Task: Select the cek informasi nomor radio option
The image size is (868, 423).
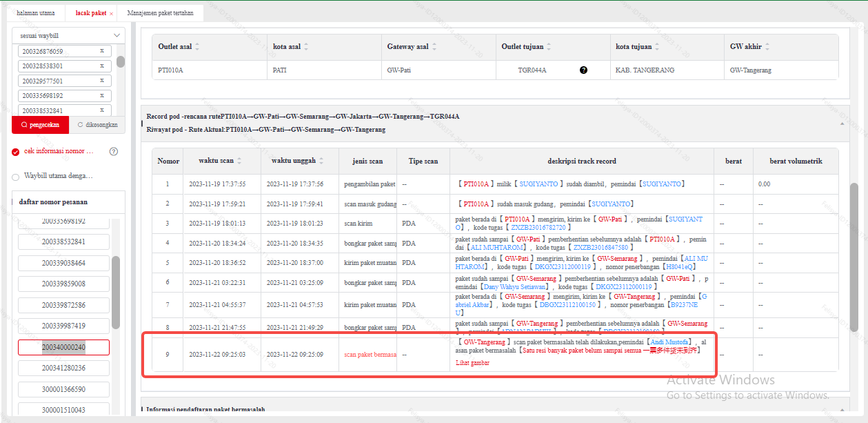Action: [16, 152]
